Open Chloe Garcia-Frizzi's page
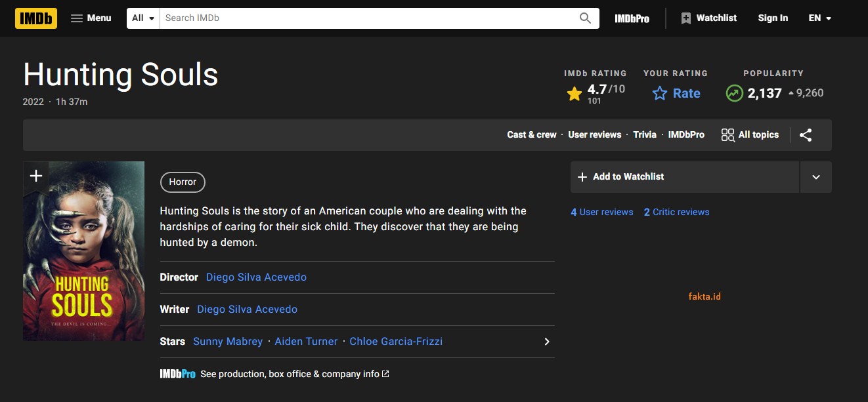Screen dimensions: 868x402 [x=396, y=341]
